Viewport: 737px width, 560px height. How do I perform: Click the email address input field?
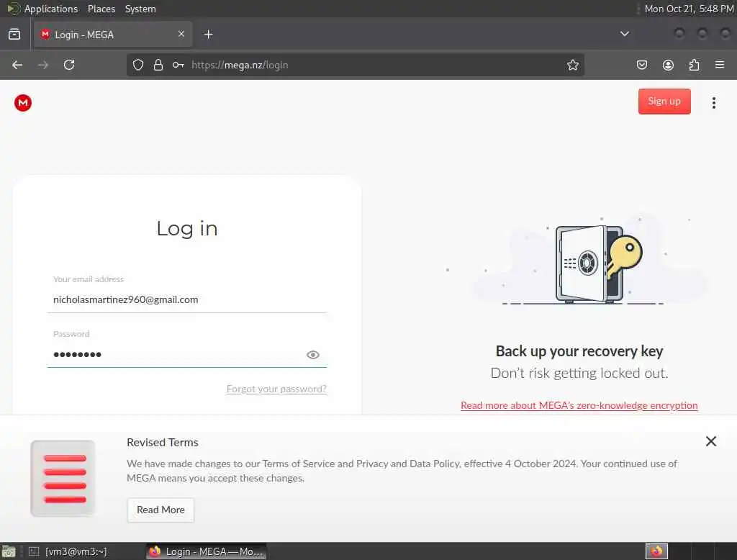click(x=186, y=300)
